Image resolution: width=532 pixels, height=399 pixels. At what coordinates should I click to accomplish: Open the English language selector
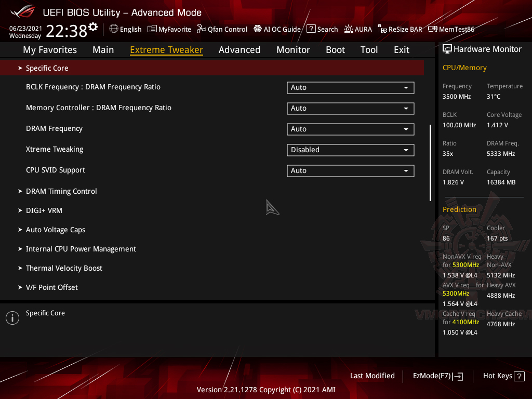click(125, 29)
